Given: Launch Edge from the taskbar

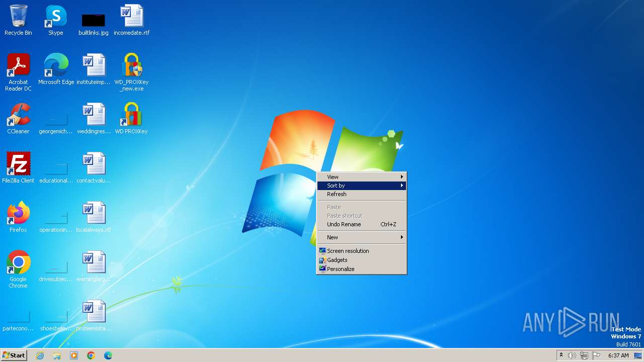Looking at the screenshot, I should [108, 355].
